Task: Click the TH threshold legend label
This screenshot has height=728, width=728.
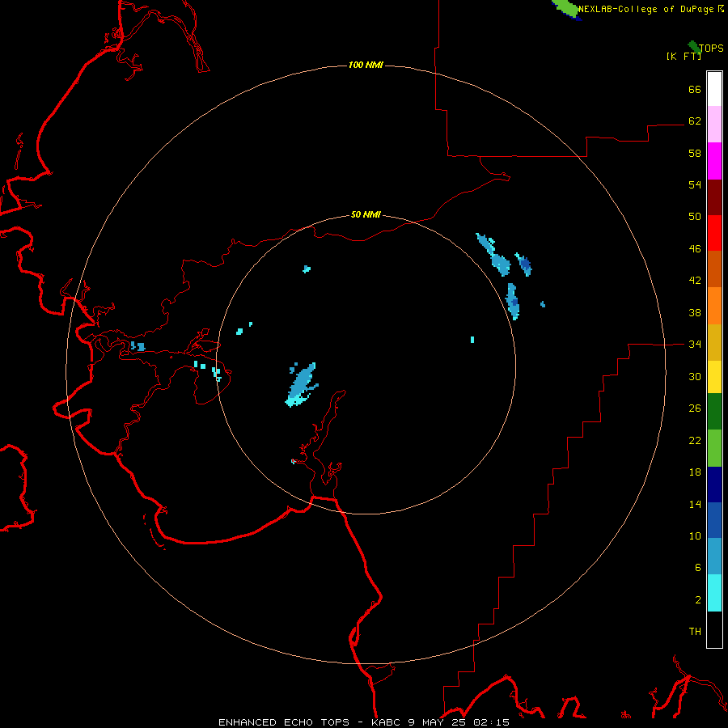Action: (x=695, y=631)
